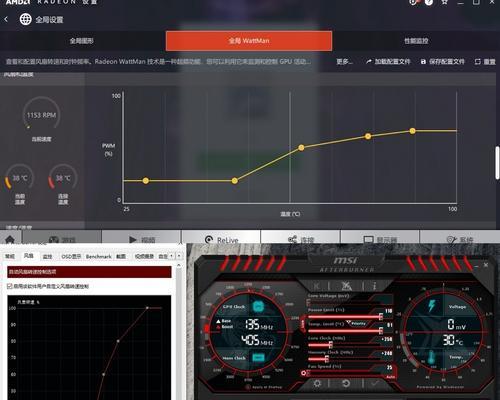Open the OC Scanner icon in Afterburner
The height and width of the screenshot is (400, 500).
coord(346,286)
